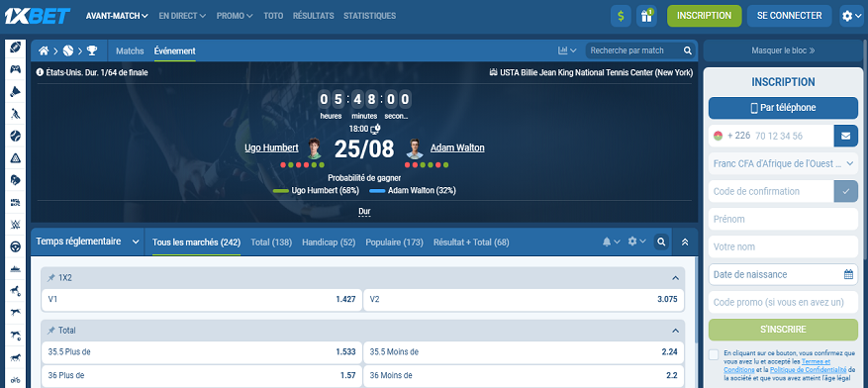Image resolution: width=868 pixels, height=388 pixels.
Task: Select Tous les marchés (242) tab
Action: (x=197, y=242)
